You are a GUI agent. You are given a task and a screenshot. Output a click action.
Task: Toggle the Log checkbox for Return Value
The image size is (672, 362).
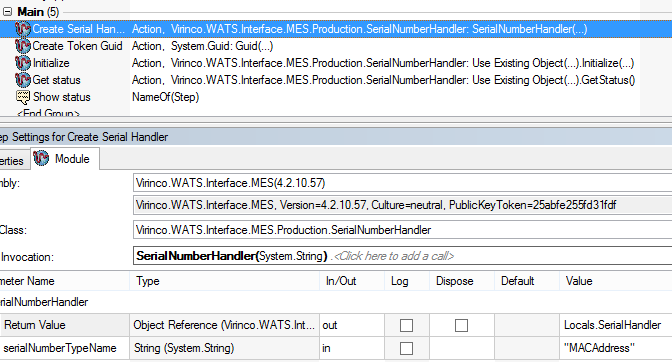[406, 326]
